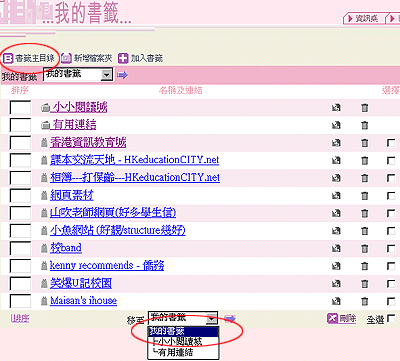Viewport: 400px width, 361px height.
Task: Click the edit icon for 小小閱讀城
Action: [x=336, y=108]
